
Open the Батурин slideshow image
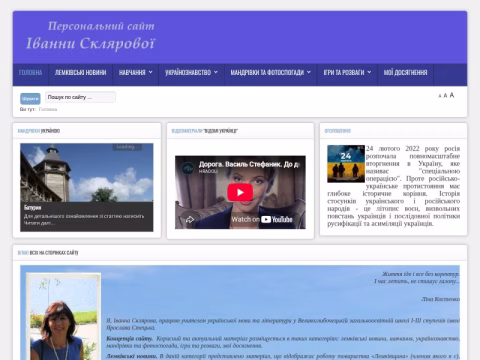point(87,172)
